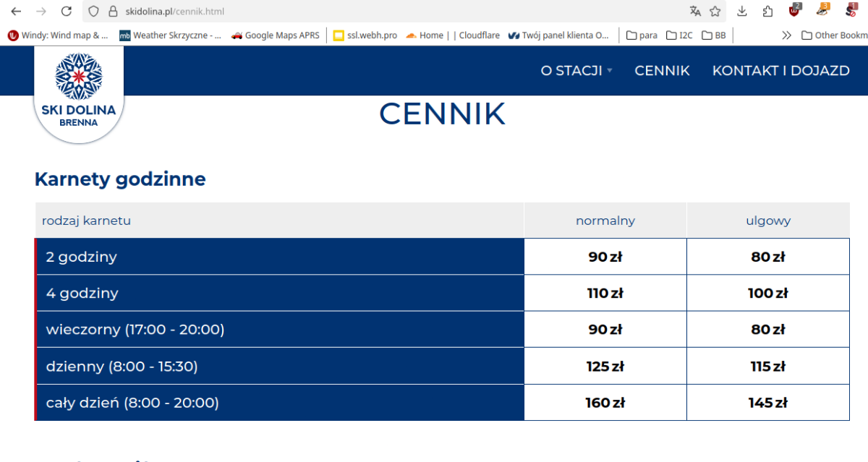
Task: View site security padlock info
Action: coord(112,11)
